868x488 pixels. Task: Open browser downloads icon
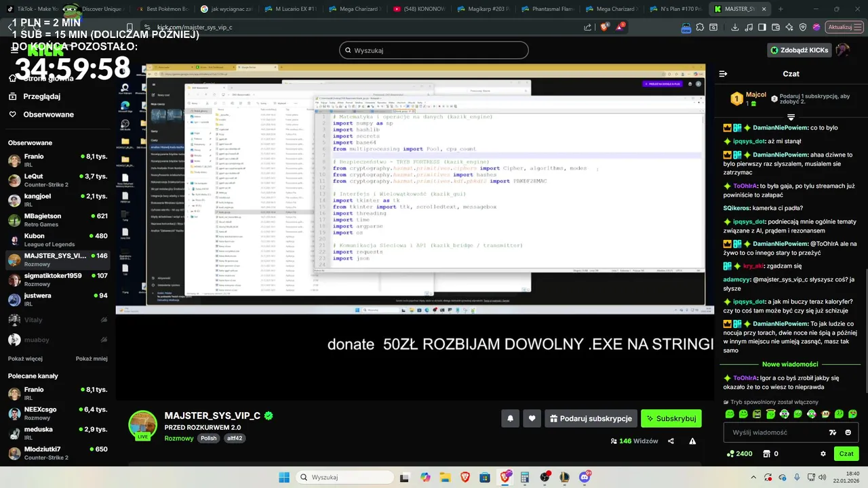[736, 27]
